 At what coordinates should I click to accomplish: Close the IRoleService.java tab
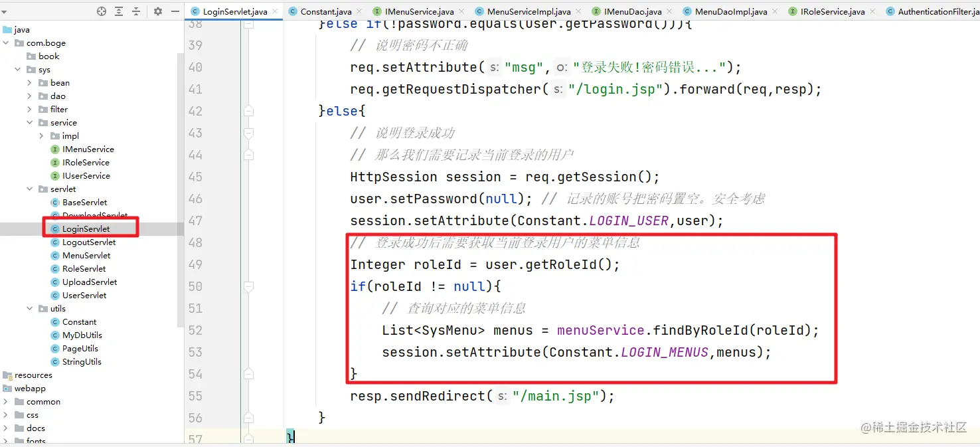pyautogui.click(x=872, y=12)
